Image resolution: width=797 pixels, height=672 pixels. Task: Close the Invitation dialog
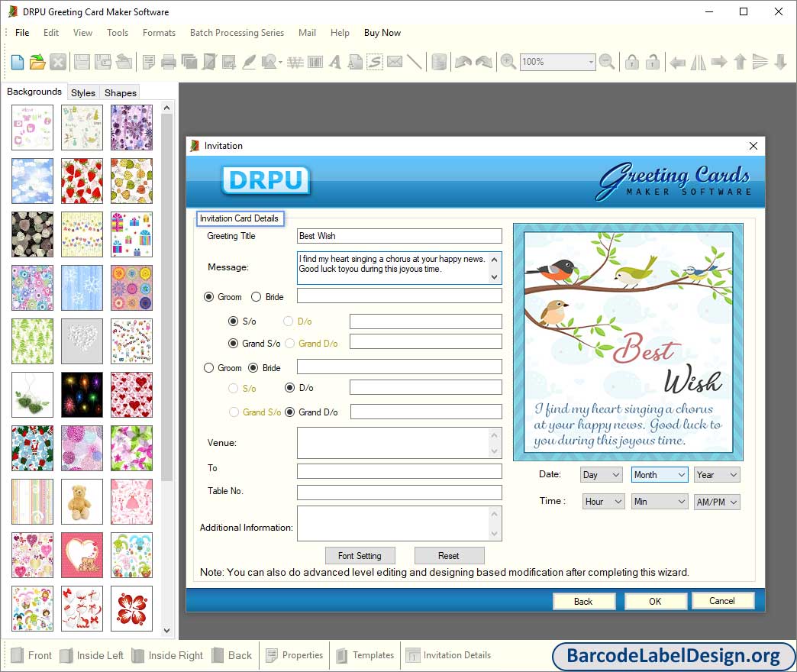tap(753, 146)
